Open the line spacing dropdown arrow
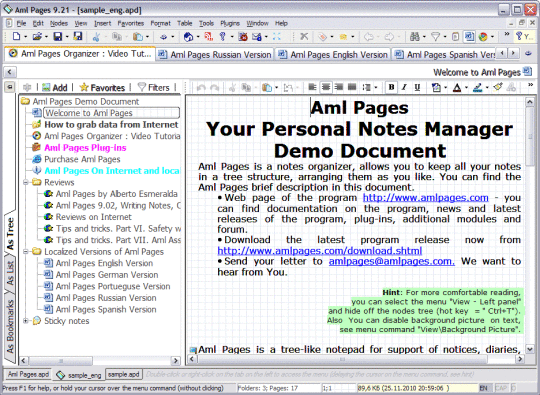The image size is (540, 395). point(376,87)
